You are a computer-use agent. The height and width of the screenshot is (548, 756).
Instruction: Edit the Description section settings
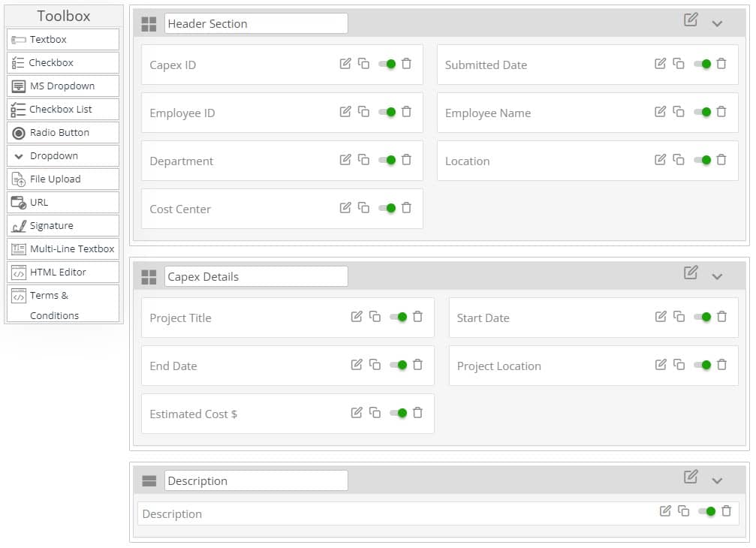691,477
